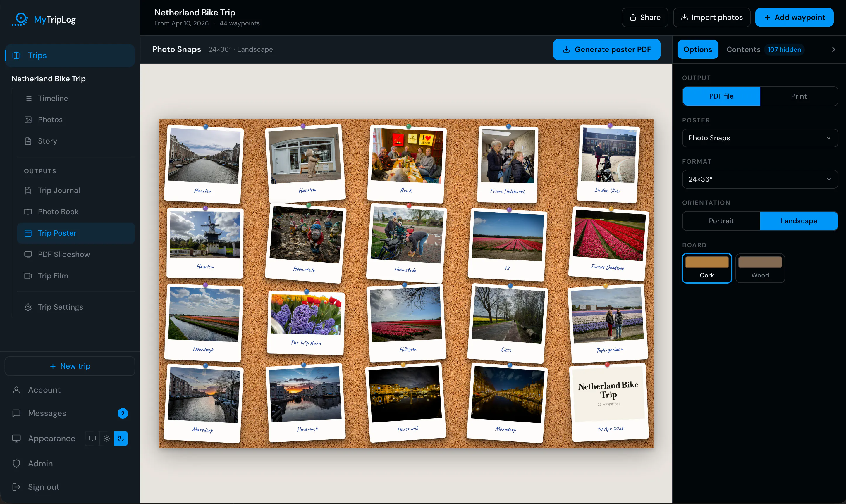Click the Trip Poster layout icon

coord(28,233)
